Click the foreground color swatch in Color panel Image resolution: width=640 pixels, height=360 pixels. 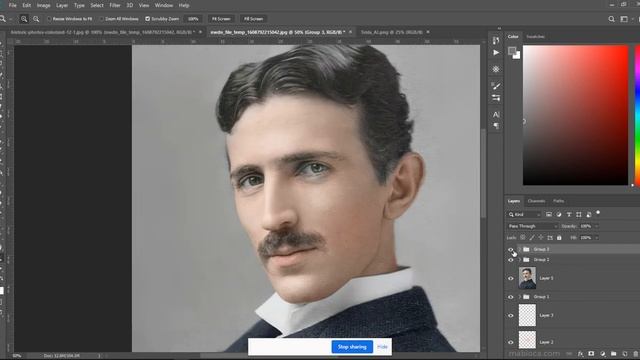[x=512, y=51]
